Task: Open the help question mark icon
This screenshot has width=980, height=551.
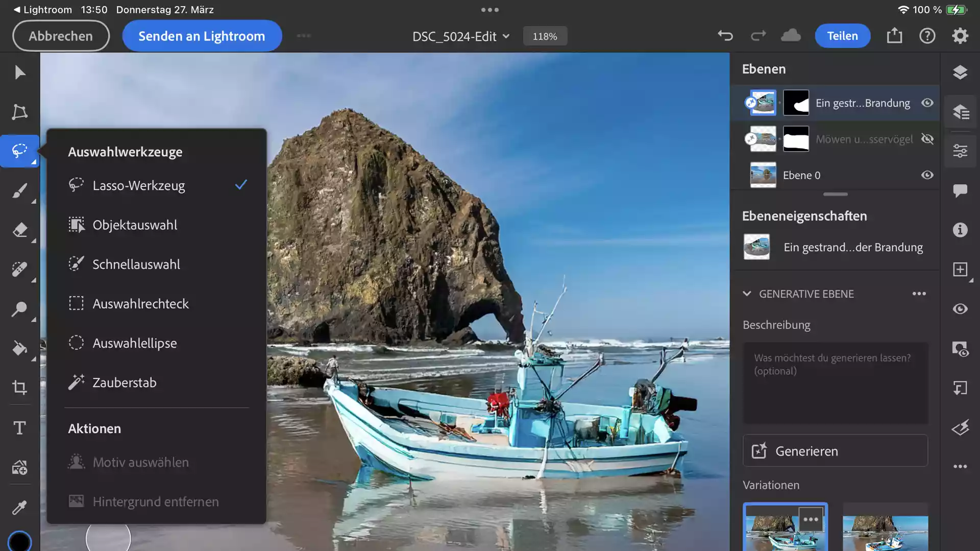Action: 927,36
